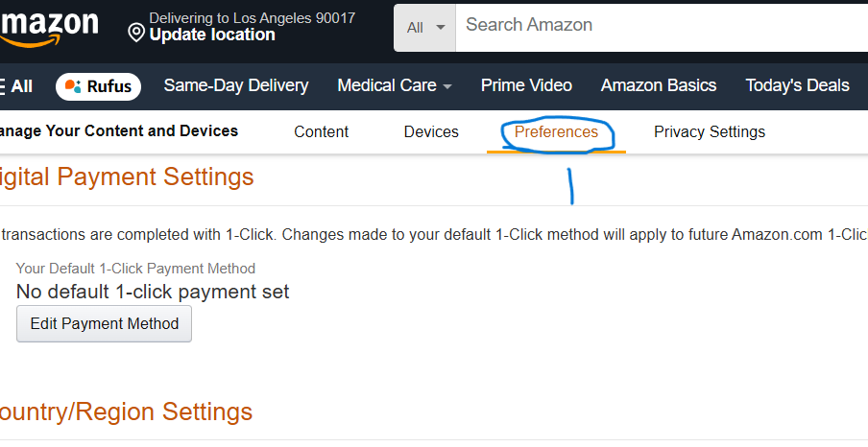Viewport: 868px width, 447px height.
Task: Update the delivery location
Action: [212, 35]
